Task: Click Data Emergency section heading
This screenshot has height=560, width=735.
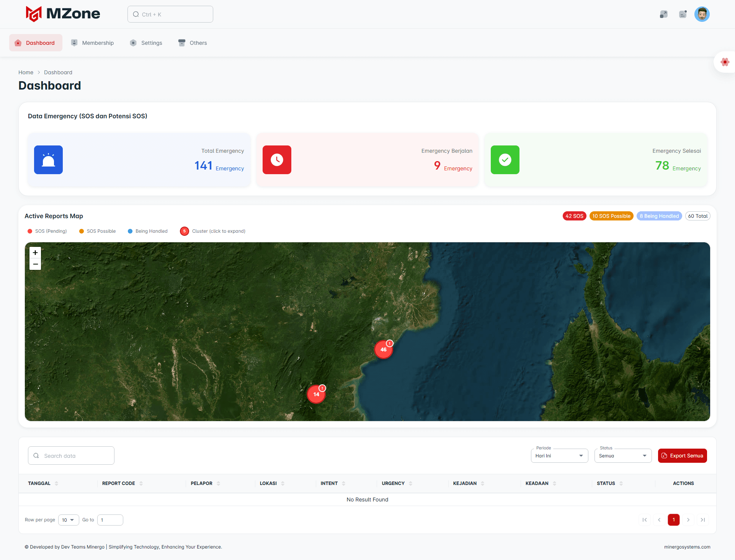Action: coord(88,116)
